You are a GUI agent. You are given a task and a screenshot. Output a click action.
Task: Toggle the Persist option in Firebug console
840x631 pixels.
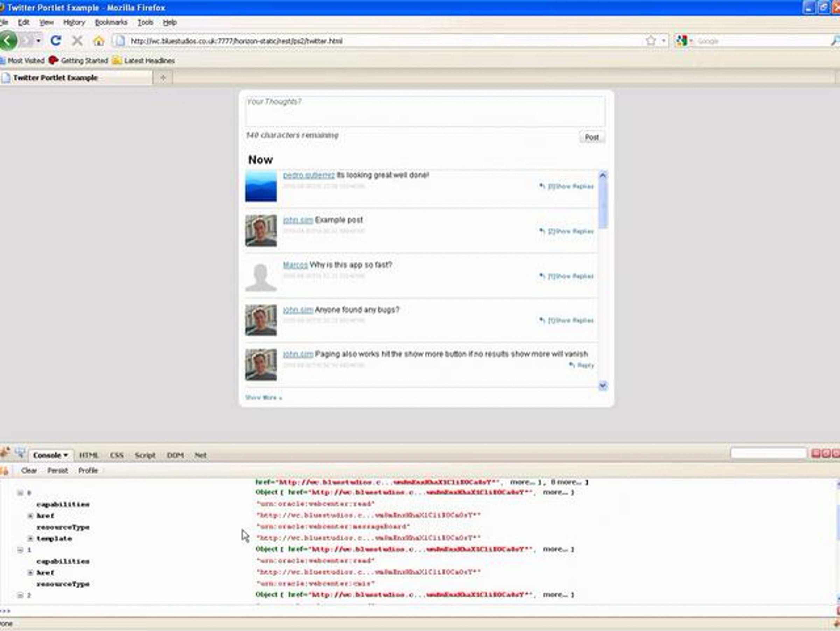point(58,470)
